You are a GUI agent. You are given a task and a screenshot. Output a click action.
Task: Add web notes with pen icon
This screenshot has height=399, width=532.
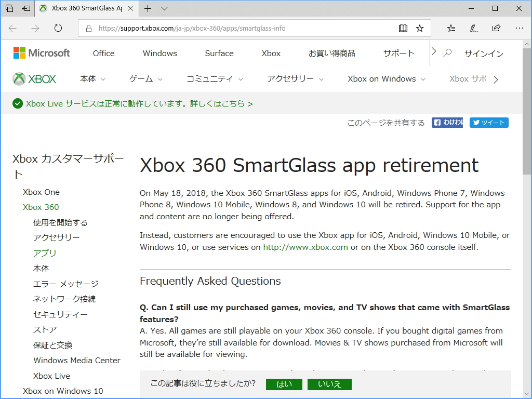click(x=474, y=28)
